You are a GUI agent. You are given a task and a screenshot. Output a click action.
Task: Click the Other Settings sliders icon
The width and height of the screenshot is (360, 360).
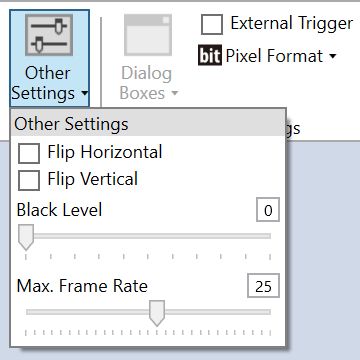click(x=49, y=35)
